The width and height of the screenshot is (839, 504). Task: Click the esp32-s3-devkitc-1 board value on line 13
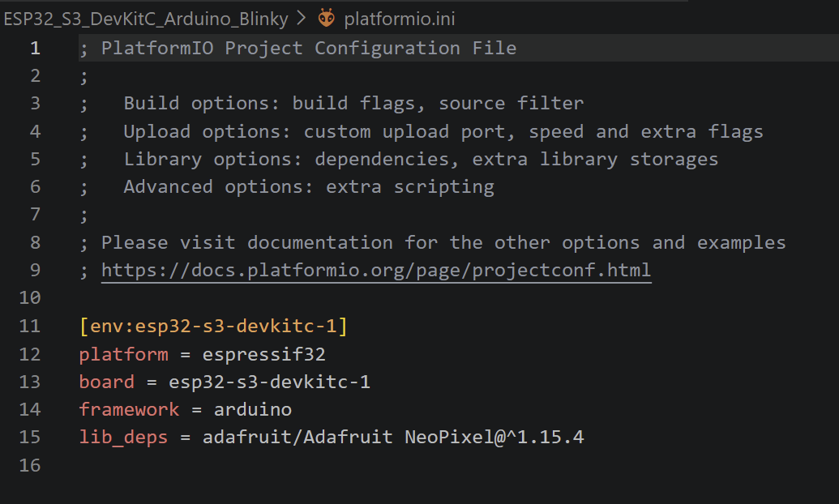(x=269, y=382)
